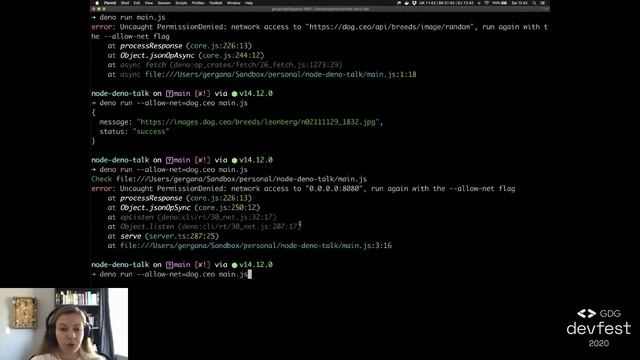Click the battery status indicator
The image size is (640, 360).
[x=500, y=3]
